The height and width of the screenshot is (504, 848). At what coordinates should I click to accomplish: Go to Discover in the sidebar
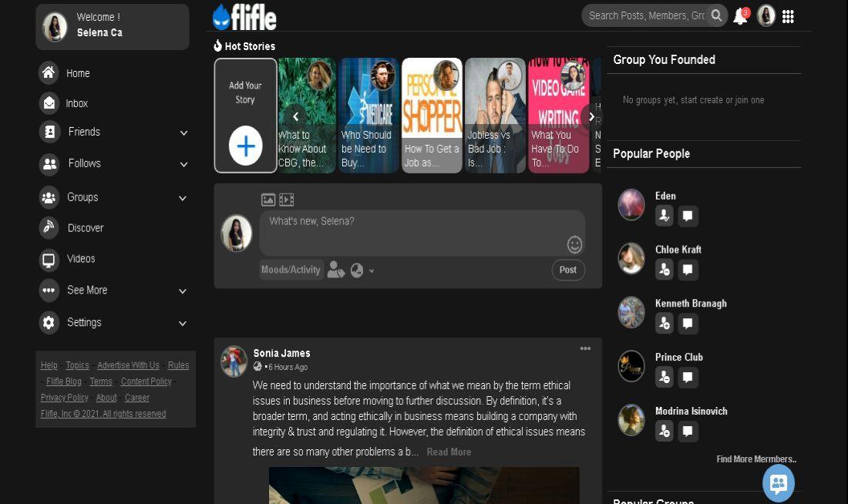85,228
